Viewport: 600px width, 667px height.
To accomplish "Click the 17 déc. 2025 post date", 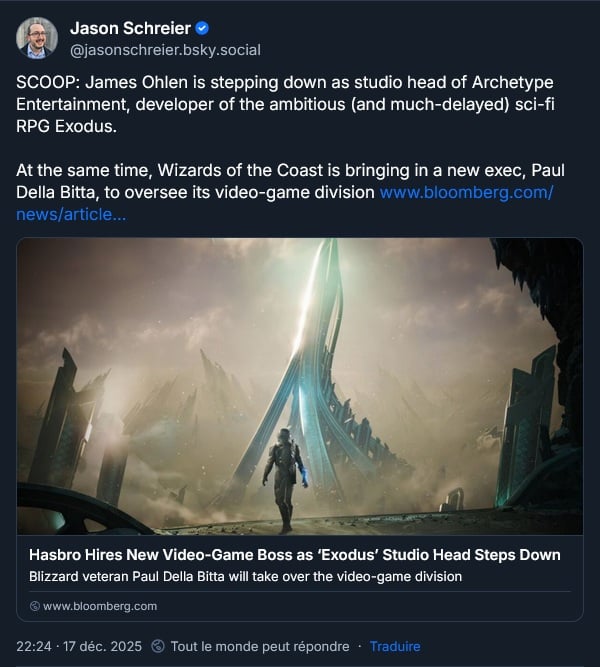I will tap(102, 646).
